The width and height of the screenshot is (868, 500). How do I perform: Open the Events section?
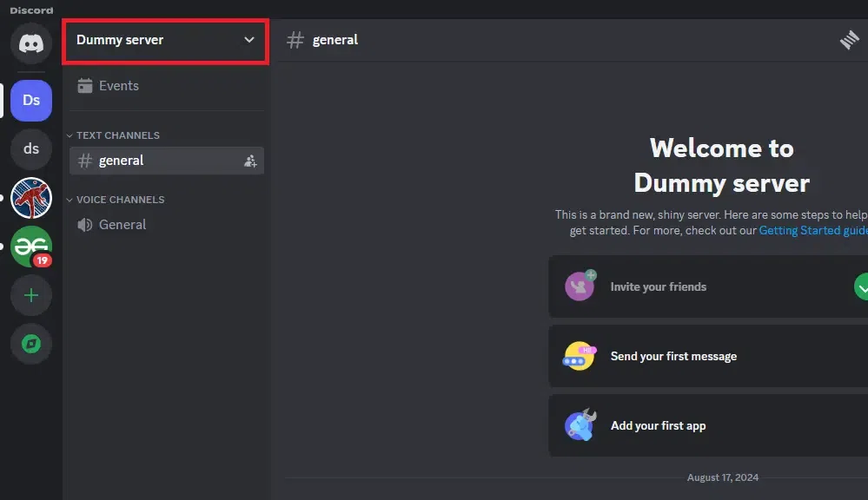[167, 86]
